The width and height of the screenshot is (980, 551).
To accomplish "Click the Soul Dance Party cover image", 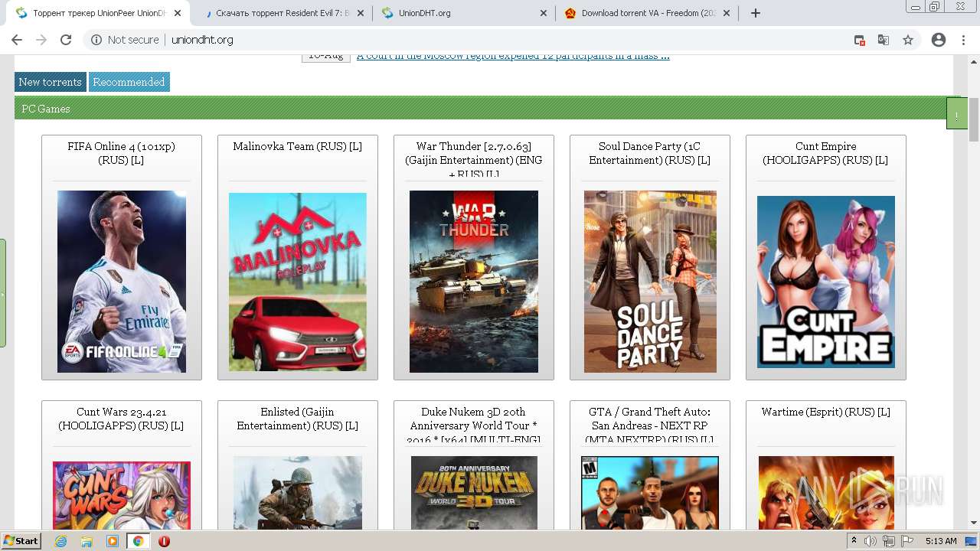I will point(650,282).
